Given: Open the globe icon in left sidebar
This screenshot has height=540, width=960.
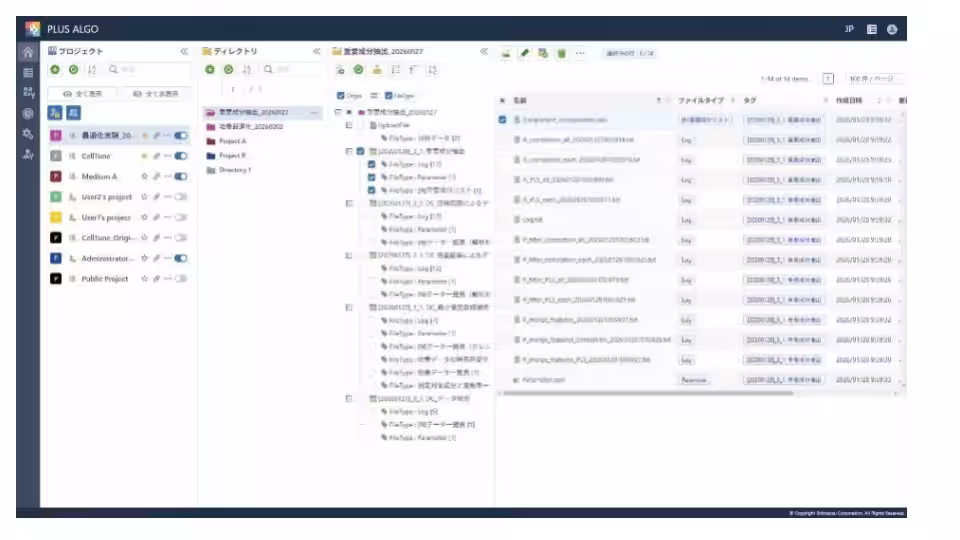Looking at the screenshot, I should (28, 113).
